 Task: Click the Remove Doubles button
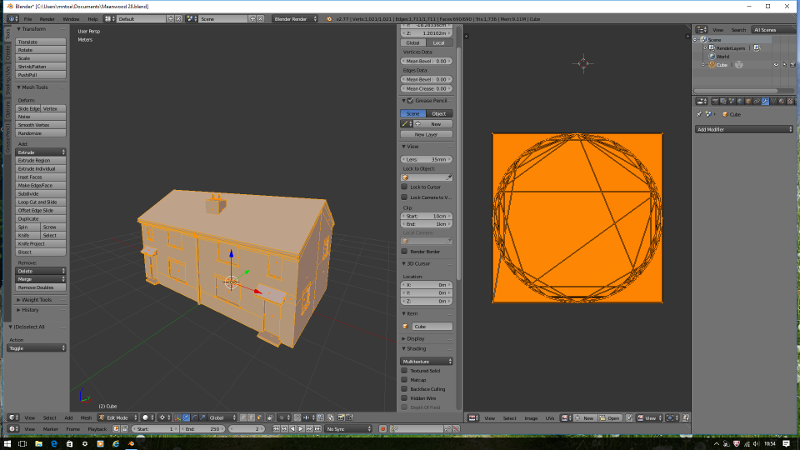click(x=41, y=287)
